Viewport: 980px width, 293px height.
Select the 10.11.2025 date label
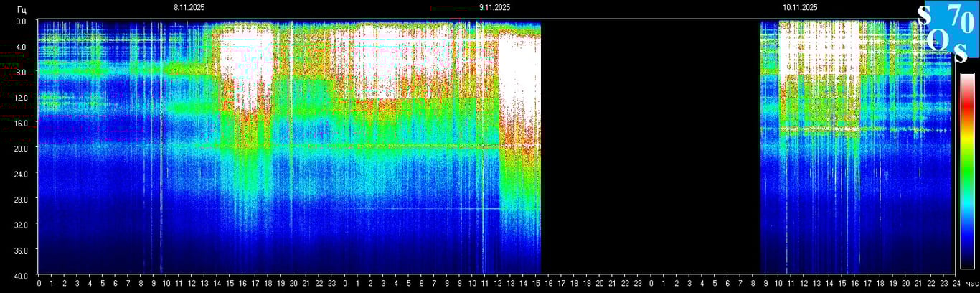800,8
